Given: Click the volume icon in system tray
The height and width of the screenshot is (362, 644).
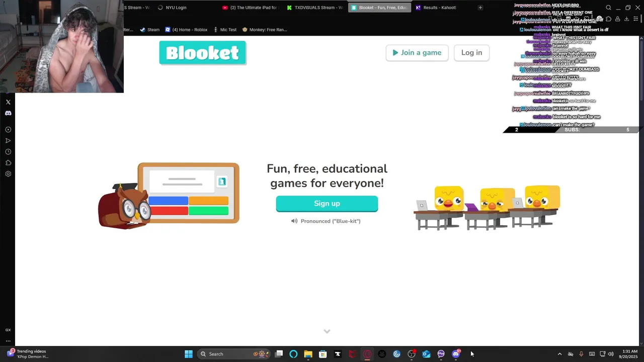Looking at the screenshot, I should (611, 354).
